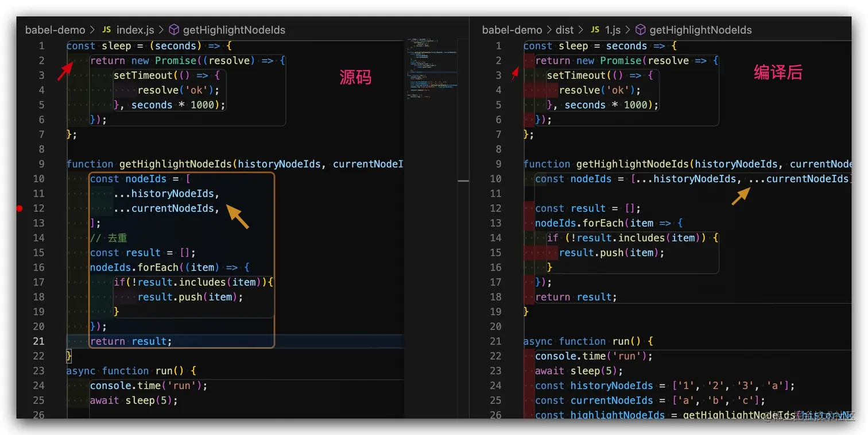Click the scrollbar thumb on the left editor's right edge
Image resolution: width=868 pixels, height=435 pixels.
pos(463,180)
